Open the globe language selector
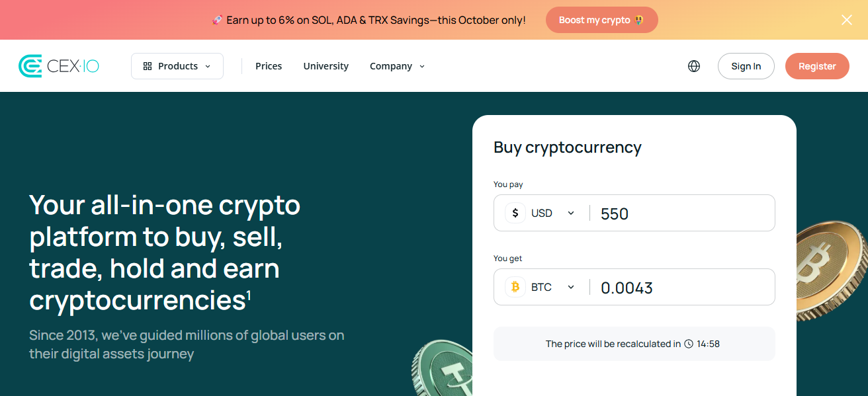 pyautogui.click(x=694, y=66)
